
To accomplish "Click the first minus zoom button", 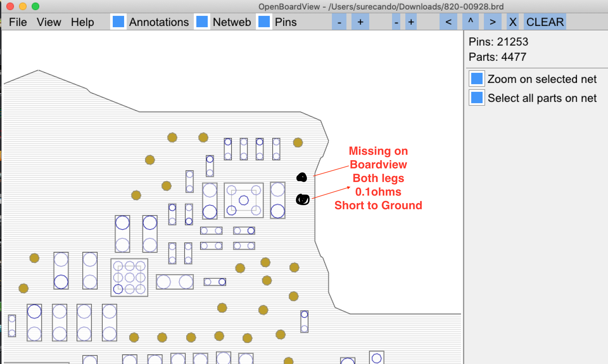I will pos(339,22).
